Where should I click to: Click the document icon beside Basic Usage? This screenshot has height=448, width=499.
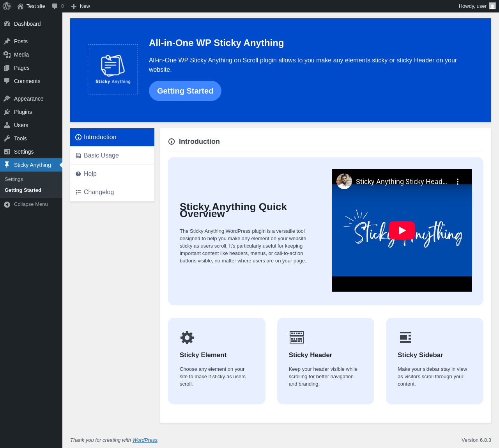tap(78, 156)
